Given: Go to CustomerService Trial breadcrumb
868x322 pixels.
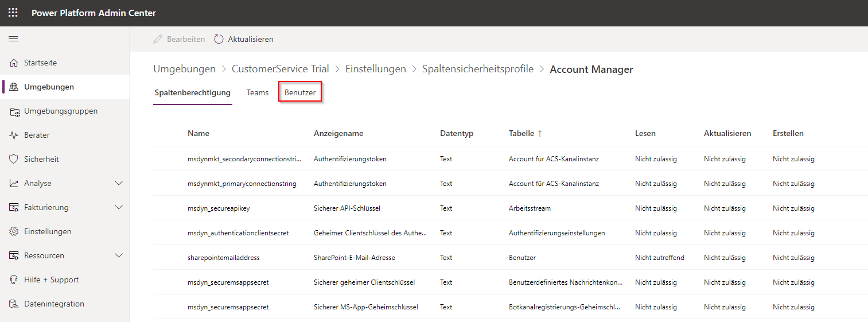Looking at the screenshot, I should pyautogui.click(x=281, y=69).
